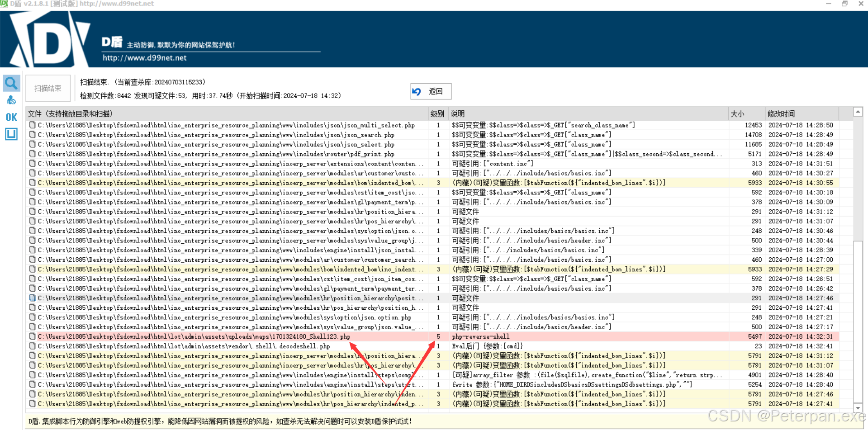Click file icon of 1701324180_Shell123.php row
Screen dimensions: 868x430
pos(32,336)
